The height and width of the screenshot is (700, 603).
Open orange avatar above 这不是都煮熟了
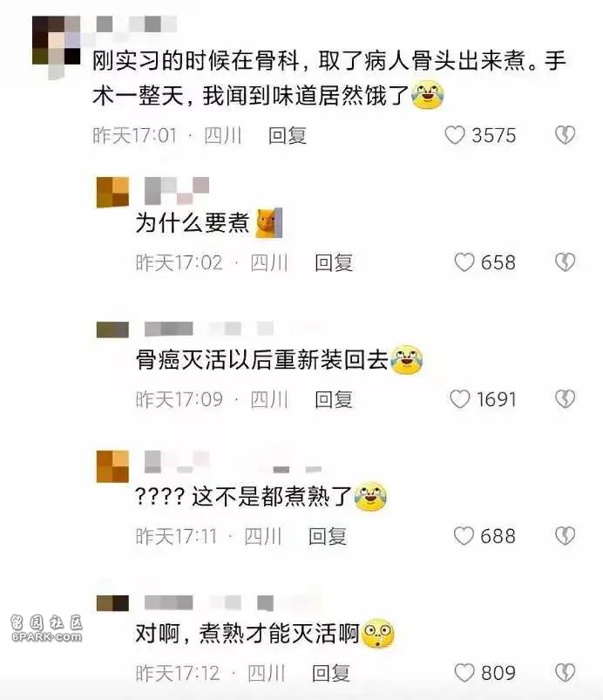(x=113, y=466)
